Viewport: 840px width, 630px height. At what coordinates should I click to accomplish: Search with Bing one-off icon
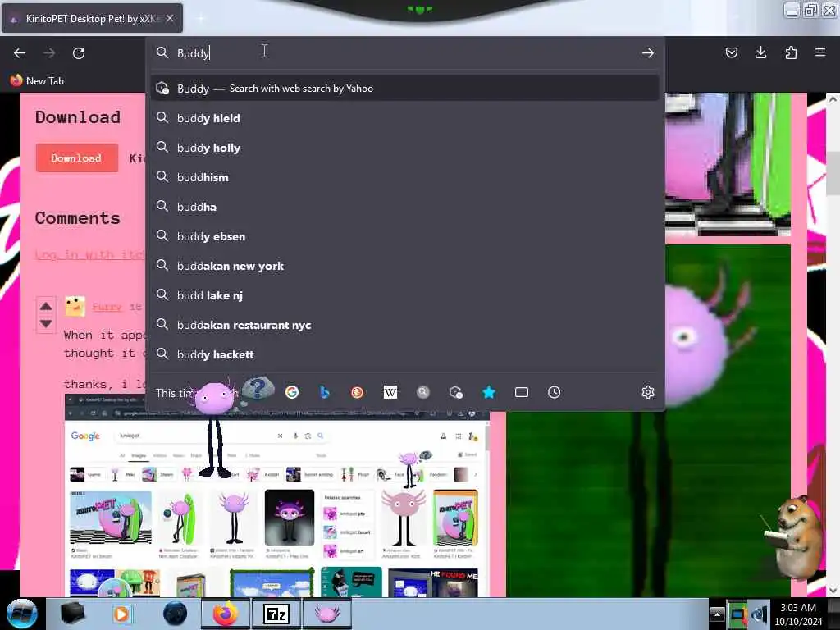[325, 392]
